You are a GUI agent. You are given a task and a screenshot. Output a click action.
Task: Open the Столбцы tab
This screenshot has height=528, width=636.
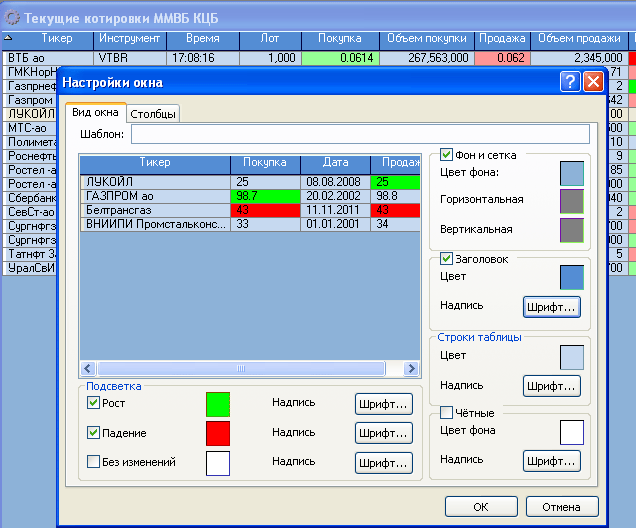tap(153, 114)
